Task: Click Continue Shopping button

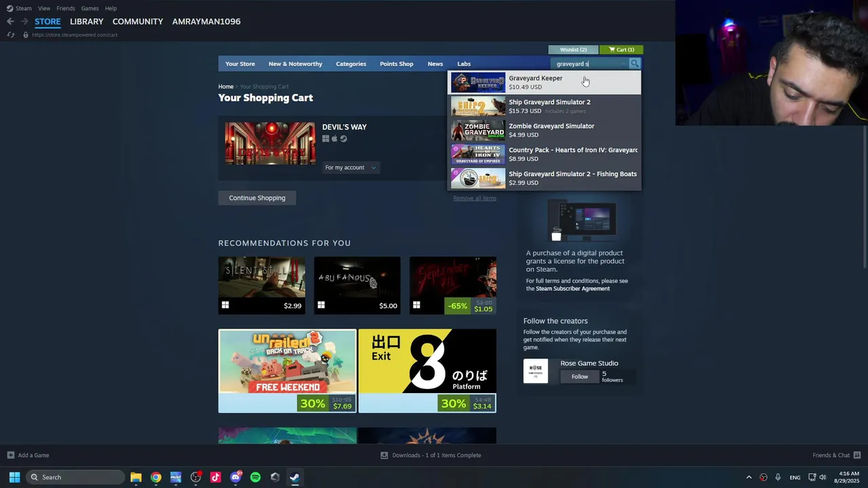Action: click(x=257, y=198)
